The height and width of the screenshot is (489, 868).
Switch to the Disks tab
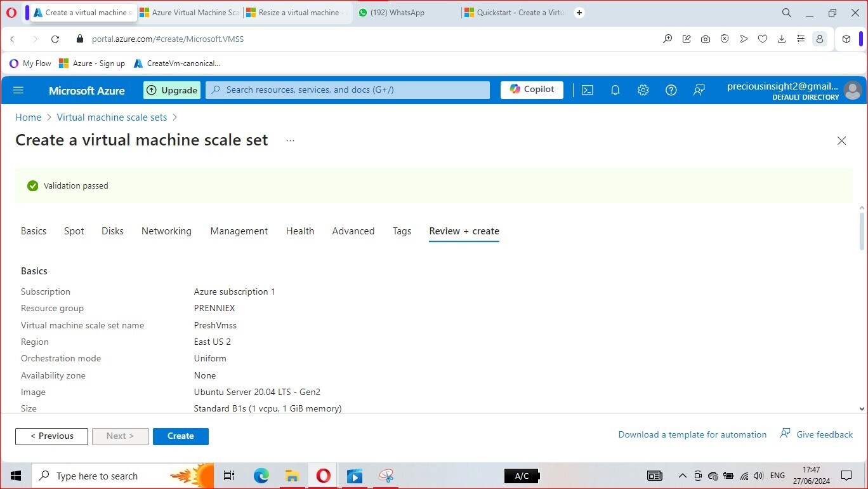(x=112, y=231)
